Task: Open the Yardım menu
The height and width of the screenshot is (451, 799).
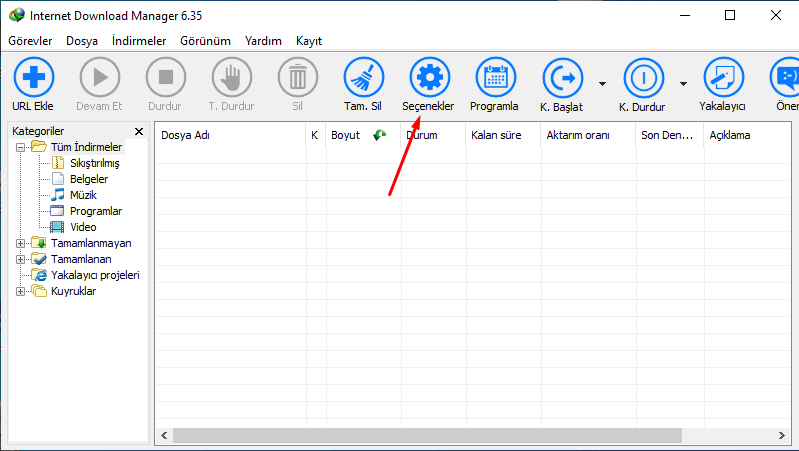Action: [x=263, y=41]
